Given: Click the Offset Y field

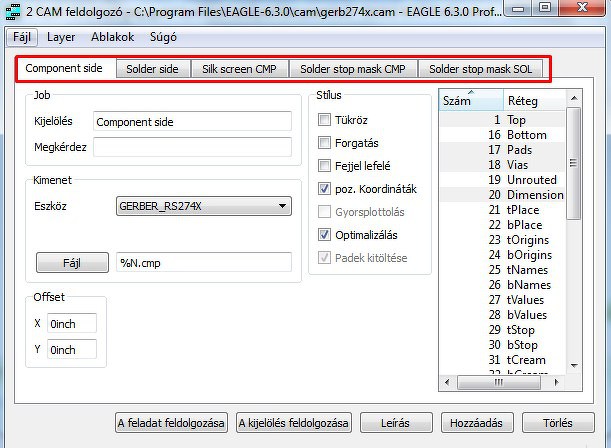Looking at the screenshot, I should [72, 349].
